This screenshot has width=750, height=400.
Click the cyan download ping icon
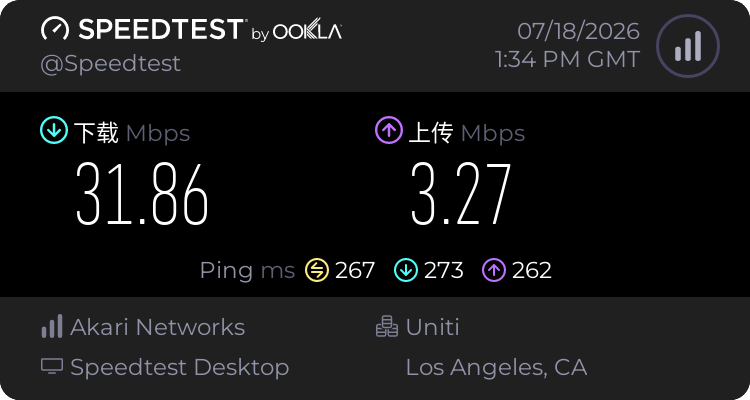coord(406,270)
